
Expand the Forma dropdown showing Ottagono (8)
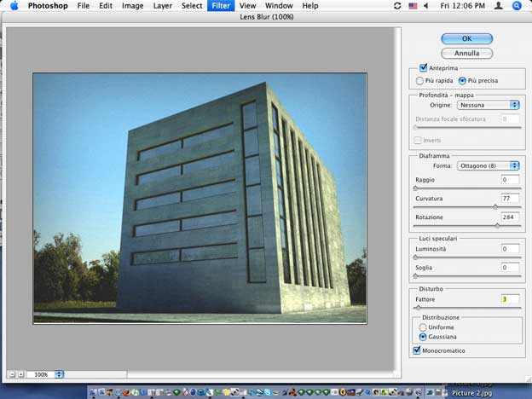pyautogui.click(x=489, y=165)
